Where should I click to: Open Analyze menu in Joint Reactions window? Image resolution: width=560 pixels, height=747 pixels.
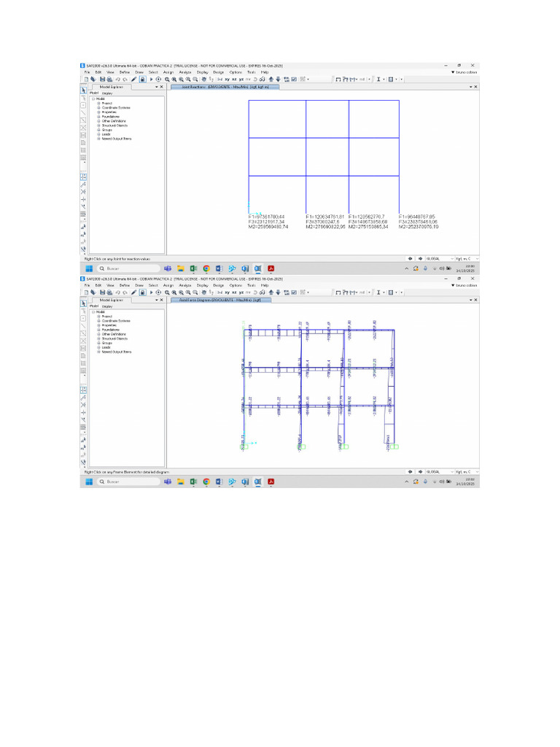pos(185,72)
